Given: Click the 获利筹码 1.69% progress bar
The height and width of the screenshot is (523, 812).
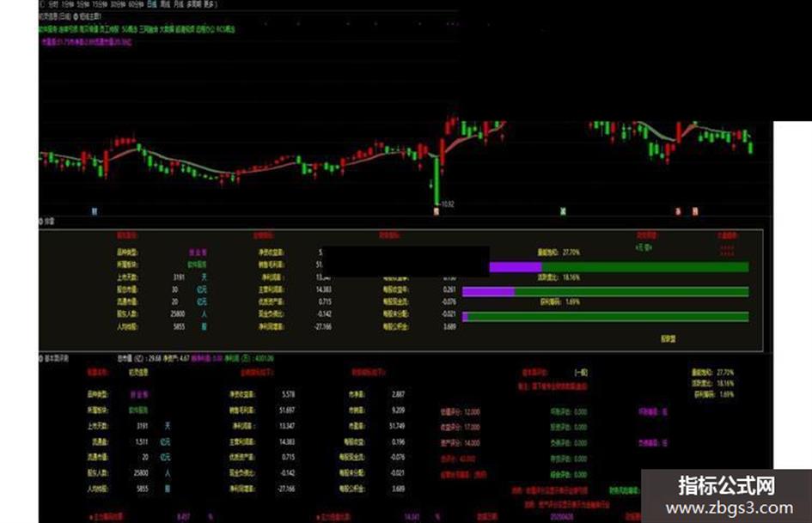Looking at the screenshot, I should (606, 316).
